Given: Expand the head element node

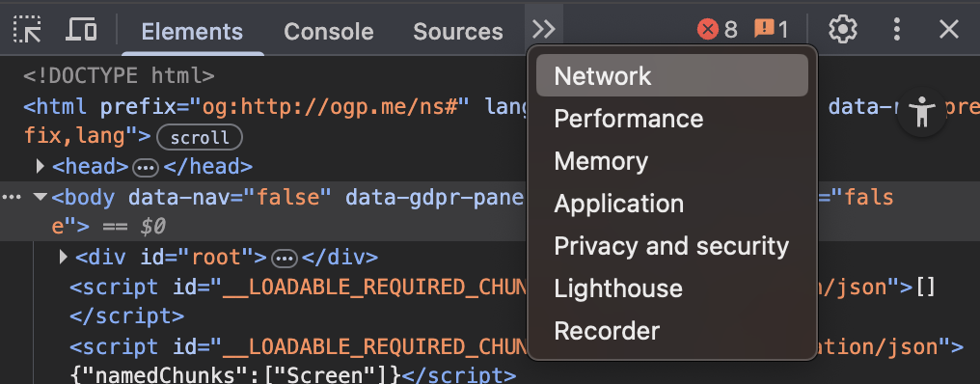Looking at the screenshot, I should 40,166.
